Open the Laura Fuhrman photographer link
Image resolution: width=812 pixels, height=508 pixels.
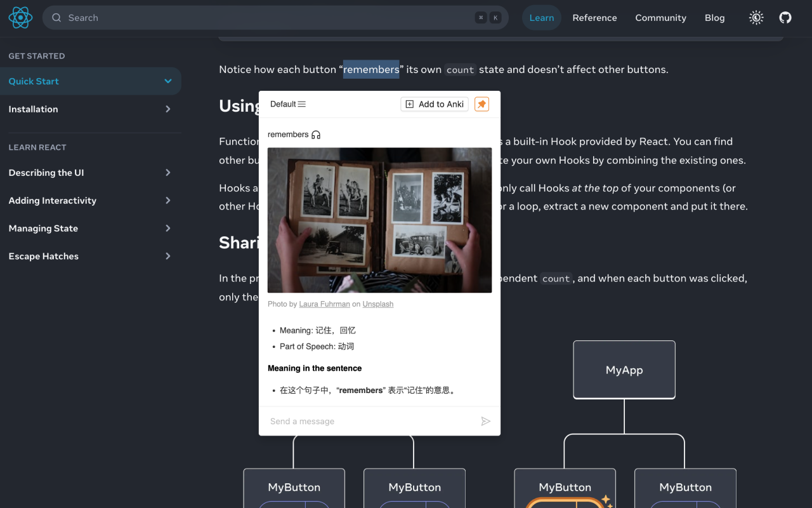coord(324,304)
